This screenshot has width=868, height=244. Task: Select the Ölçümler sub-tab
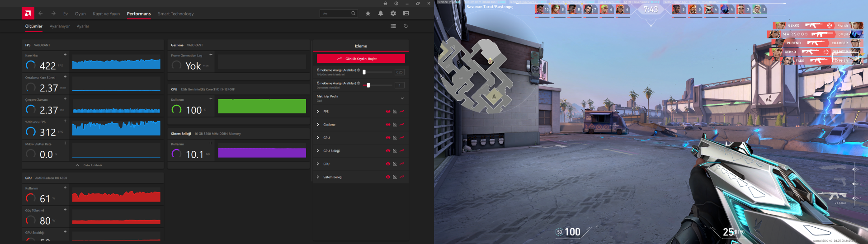pos(34,26)
